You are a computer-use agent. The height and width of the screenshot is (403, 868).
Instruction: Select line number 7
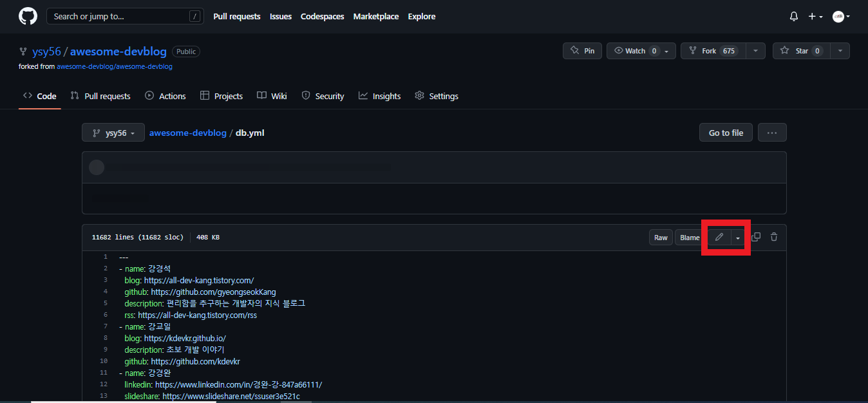(x=106, y=326)
